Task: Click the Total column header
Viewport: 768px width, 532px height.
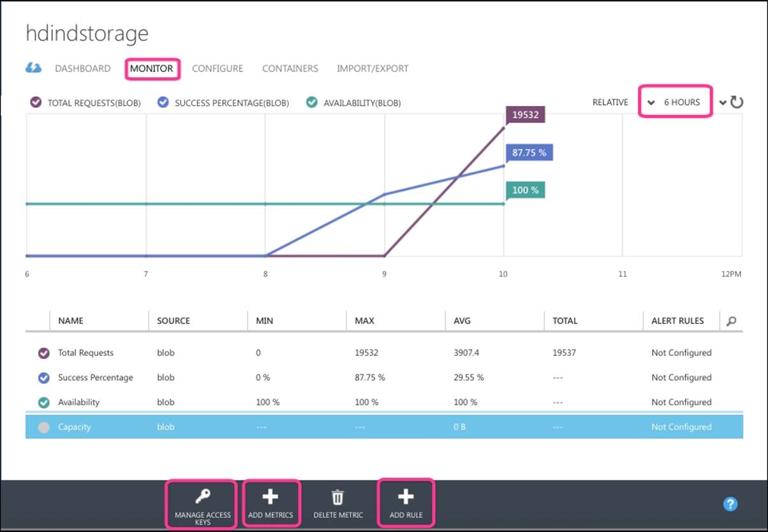Action: 565,321
